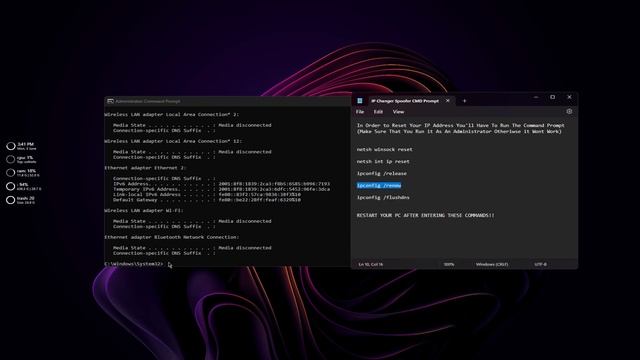This screenshot has width=640, height=360.
Task: Click the highlighted 'ipconfig /renew' line
Action: pos(379,185)
